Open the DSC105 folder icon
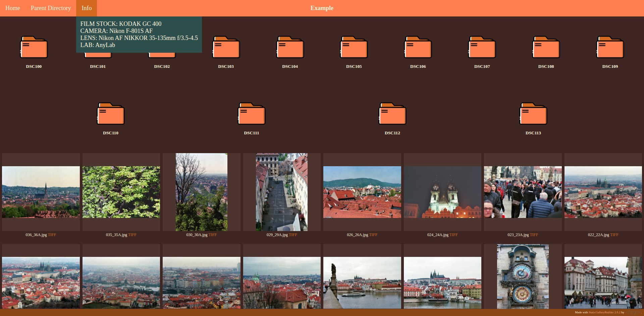 [354, 47]
